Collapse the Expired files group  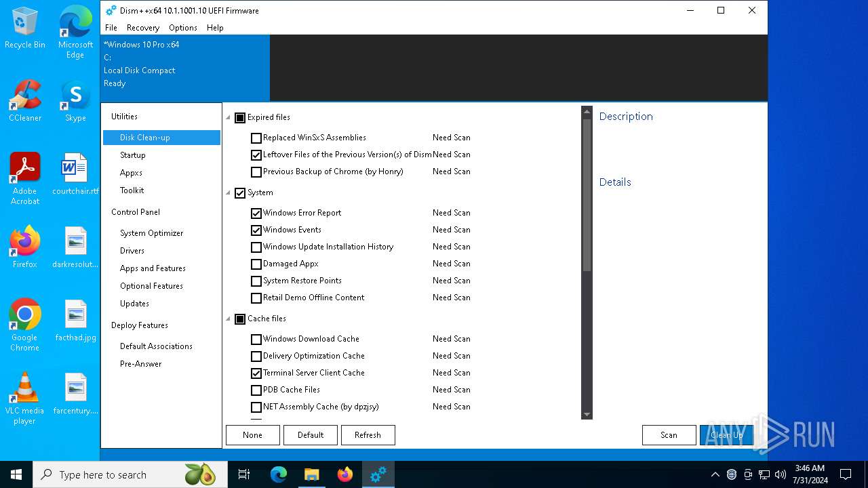pyautogui.click(x=229, y=118)
